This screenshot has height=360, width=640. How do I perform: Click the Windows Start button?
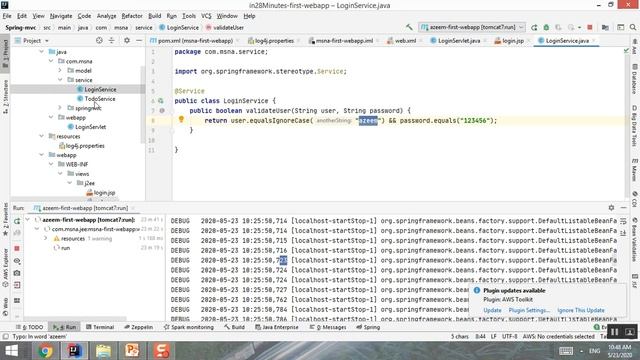click(11, 351)
